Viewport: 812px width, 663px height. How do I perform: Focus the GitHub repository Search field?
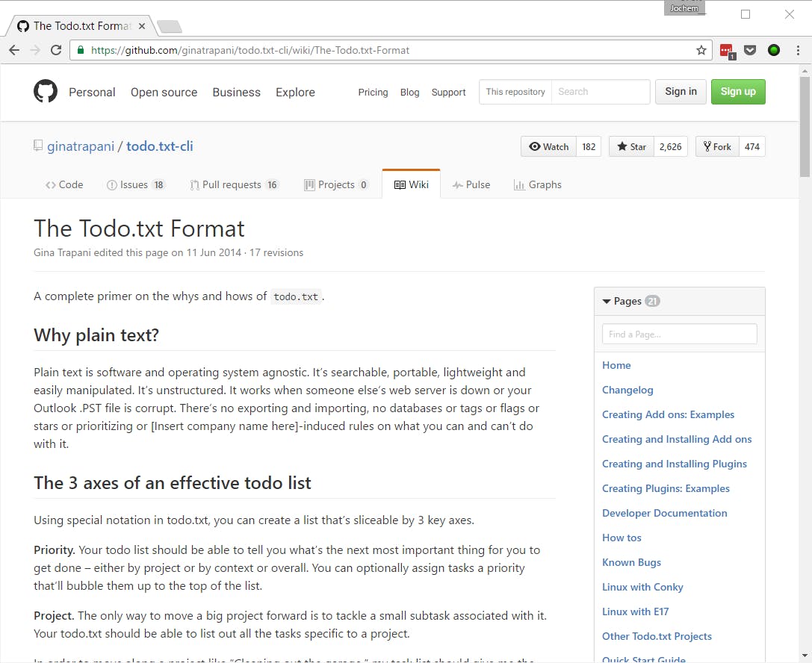[x=601, y=92]
